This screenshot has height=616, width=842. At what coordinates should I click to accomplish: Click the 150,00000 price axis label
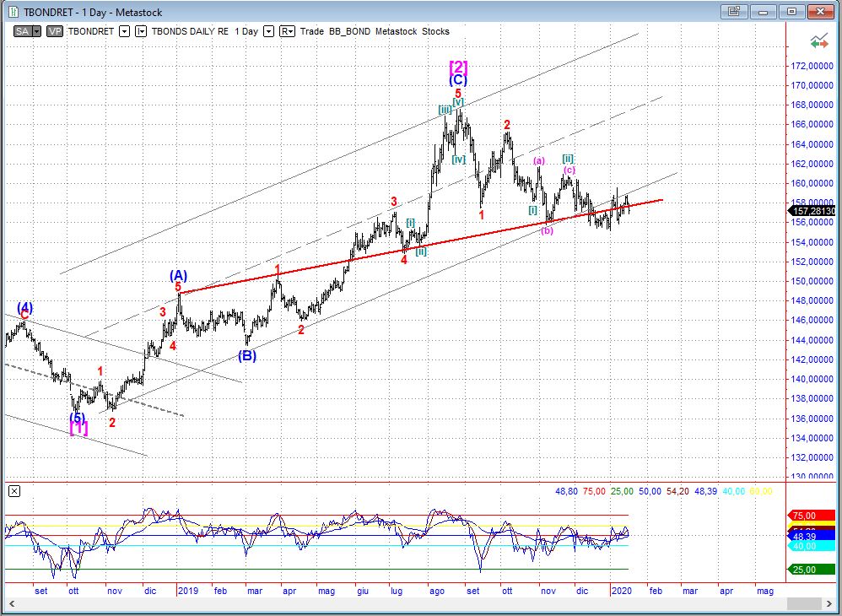(812, 281)
